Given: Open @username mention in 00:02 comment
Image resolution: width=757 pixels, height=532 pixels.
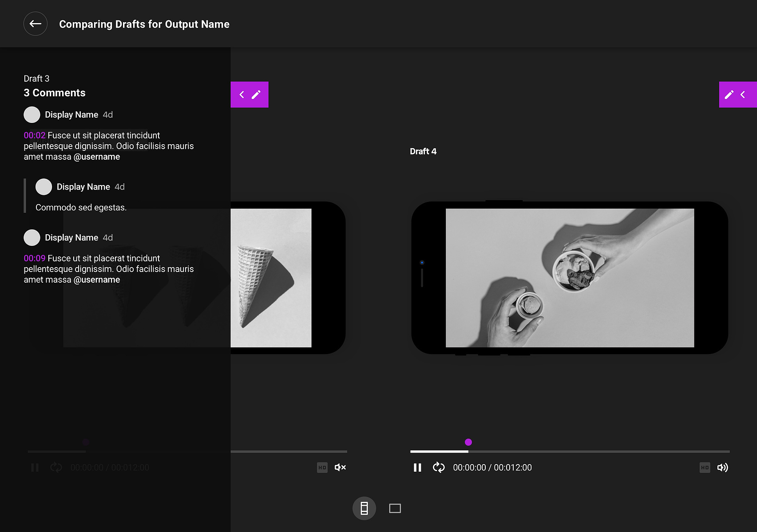Looking at the screenshot, I should 97,157.
